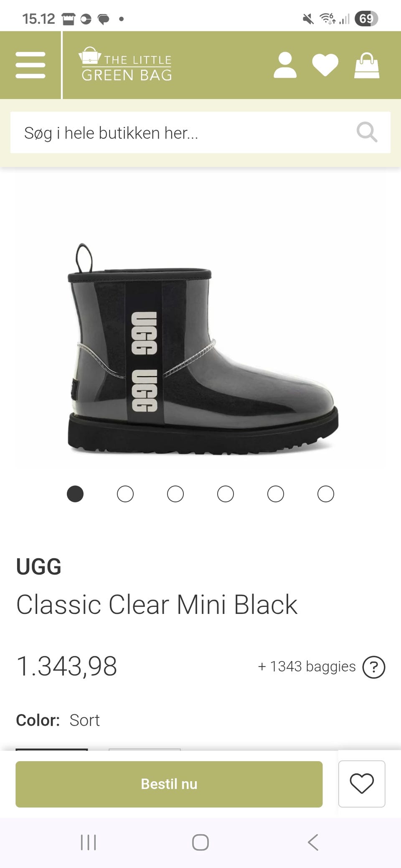Viewport: 401px width, 868px height.
Task: Tap The Little Green Bag logo
Action: [x=126, y=64]
